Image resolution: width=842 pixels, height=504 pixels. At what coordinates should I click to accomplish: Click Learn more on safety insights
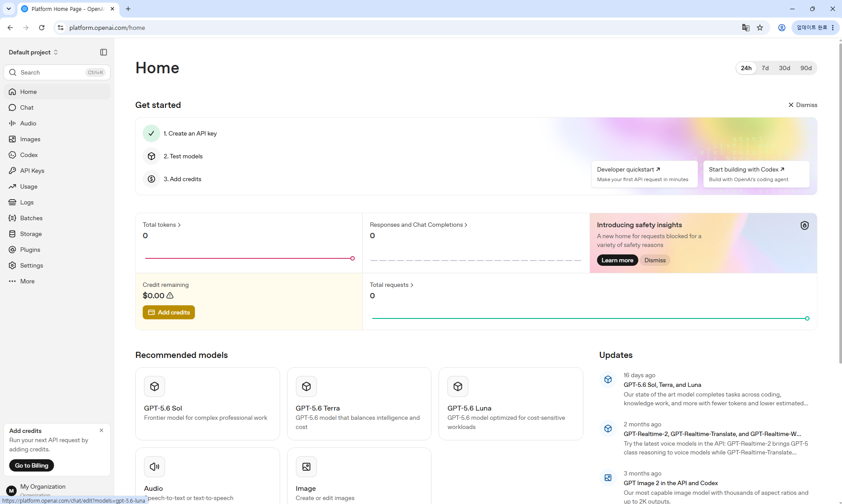coord(617,260)
